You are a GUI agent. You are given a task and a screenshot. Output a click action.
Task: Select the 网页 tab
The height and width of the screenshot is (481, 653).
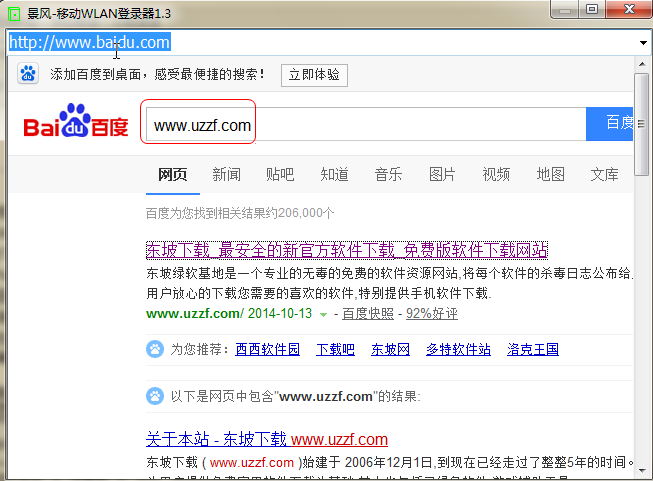coord(172,174)
